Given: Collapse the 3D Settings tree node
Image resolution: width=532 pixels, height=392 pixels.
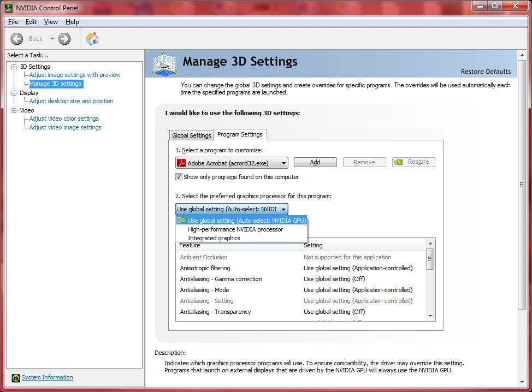Looking at the screenshot, I should (x=14, y=67).
